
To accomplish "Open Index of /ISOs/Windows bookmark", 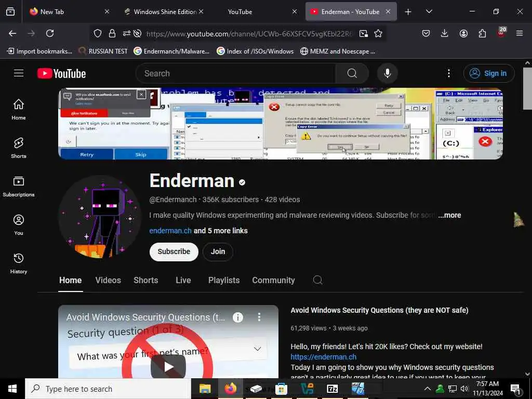I will coord(255,51).
